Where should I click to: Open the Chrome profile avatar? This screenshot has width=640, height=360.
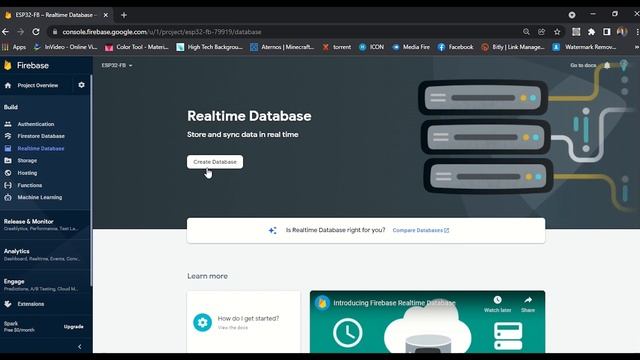pos(622,32)
